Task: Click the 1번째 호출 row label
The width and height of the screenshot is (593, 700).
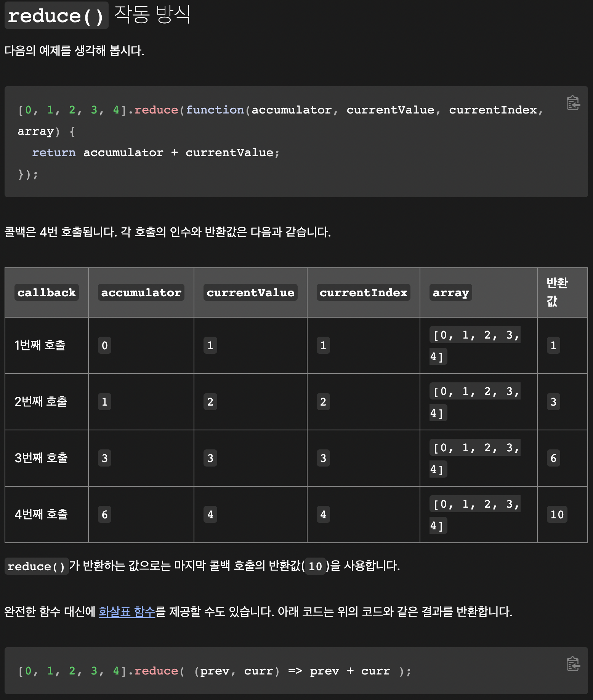Action: coord(40,345)
